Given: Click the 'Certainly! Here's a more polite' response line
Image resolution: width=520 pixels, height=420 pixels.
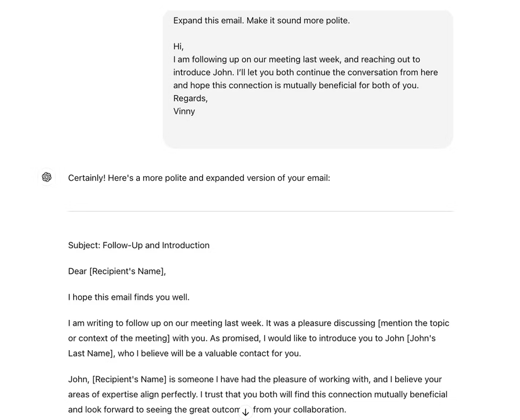Looking at the screenshot, I should pos(199,178).
